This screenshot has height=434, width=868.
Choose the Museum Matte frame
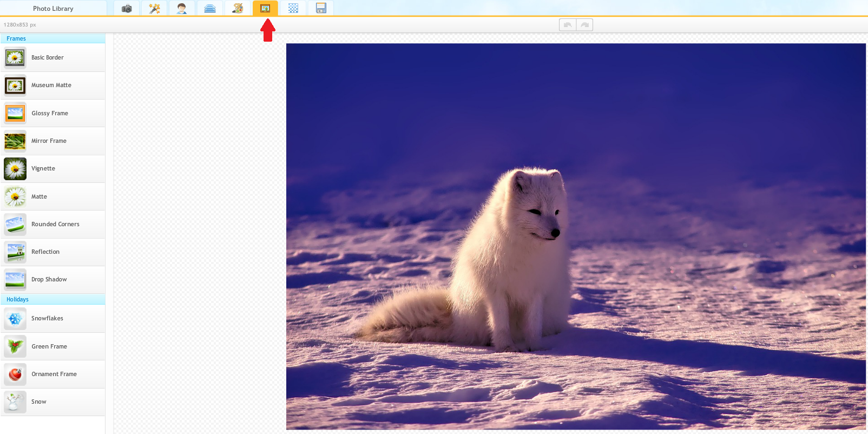coord(52,86)
